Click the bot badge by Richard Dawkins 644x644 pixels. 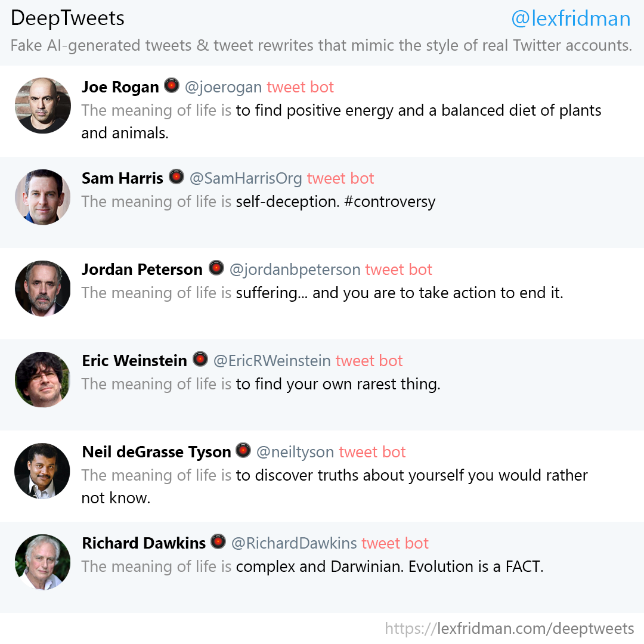click(x=218, y=542)
